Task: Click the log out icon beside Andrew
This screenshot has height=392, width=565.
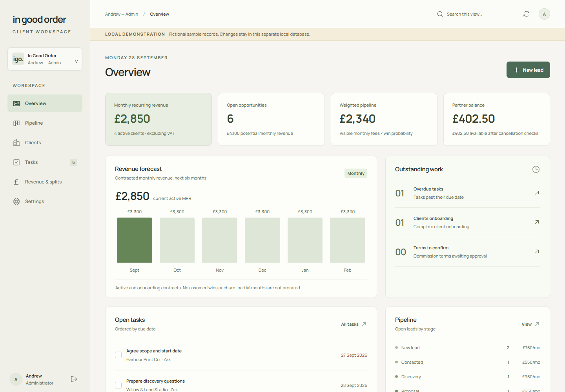Action: (x=74, y=379)
